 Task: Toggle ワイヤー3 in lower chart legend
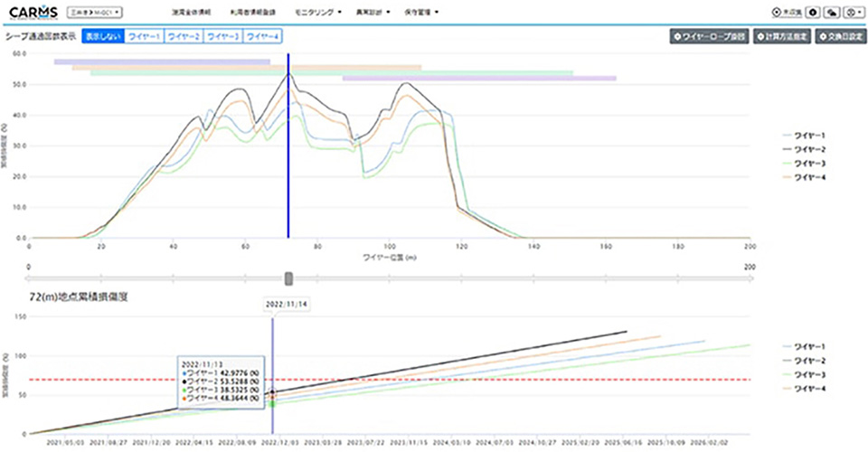[x=804, y=374]
